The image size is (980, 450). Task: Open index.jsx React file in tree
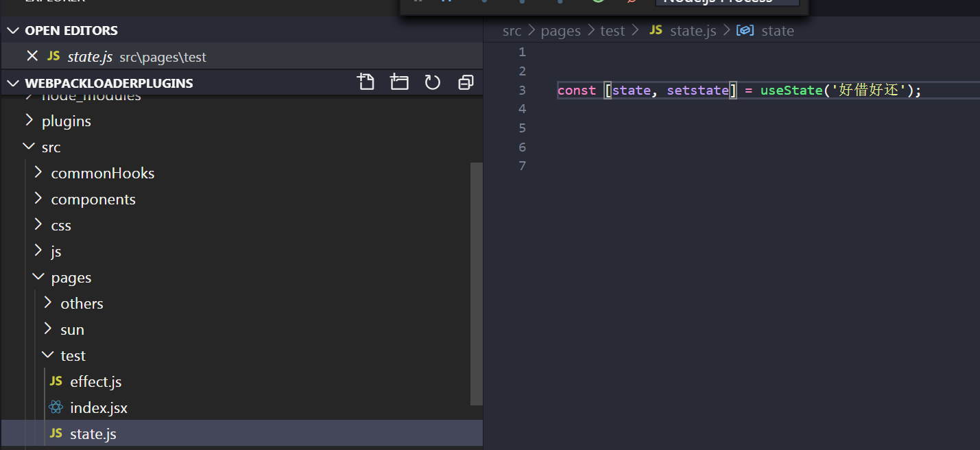[x=241, y=408]
